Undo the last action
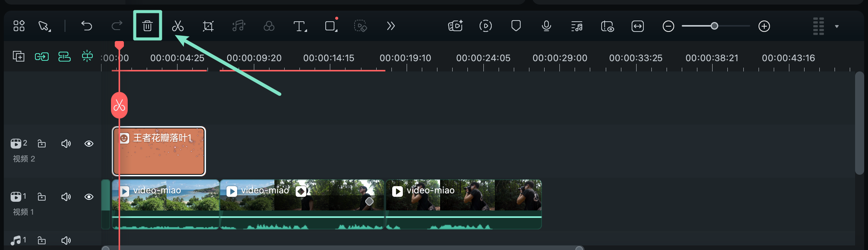 point(87,26)
